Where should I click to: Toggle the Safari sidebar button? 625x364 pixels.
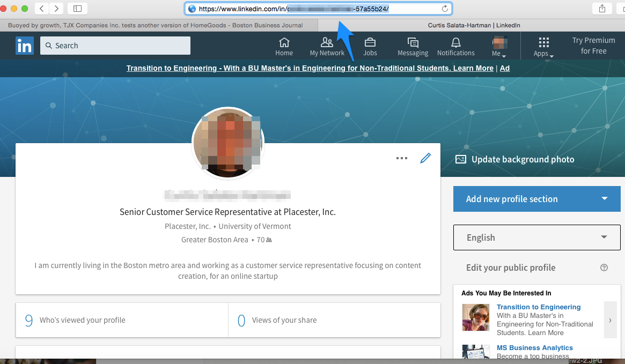[x=77, y=9]
